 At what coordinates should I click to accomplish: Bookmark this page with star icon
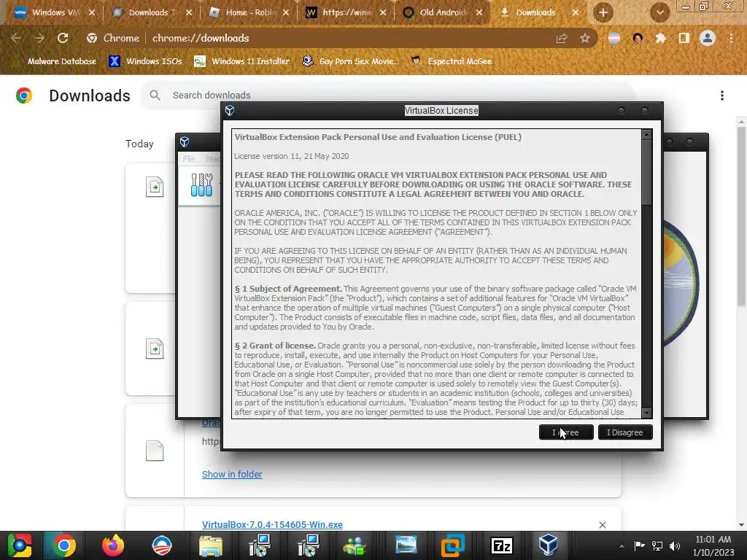pos(585,38)
